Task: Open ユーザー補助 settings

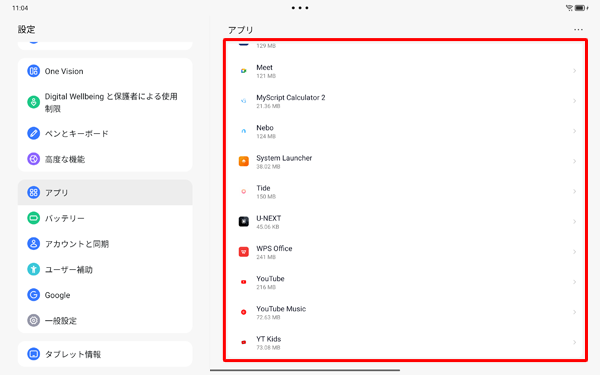Action: (105, 269)
